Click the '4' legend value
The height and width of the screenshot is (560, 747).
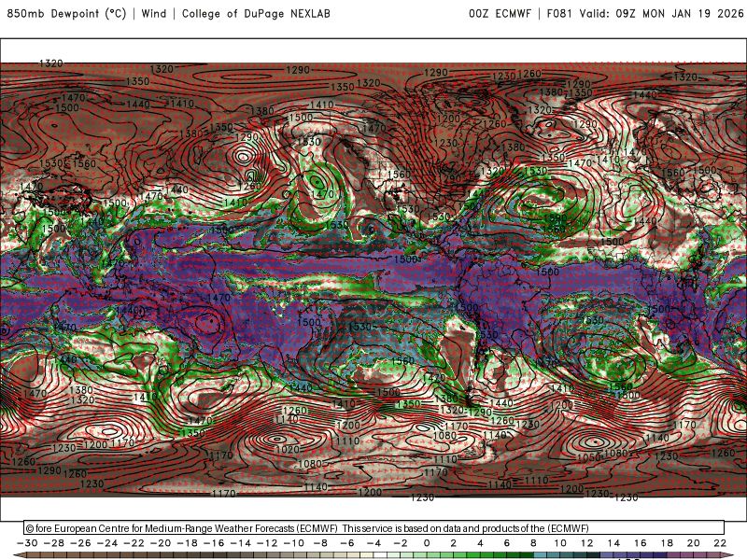pos(480,543)
